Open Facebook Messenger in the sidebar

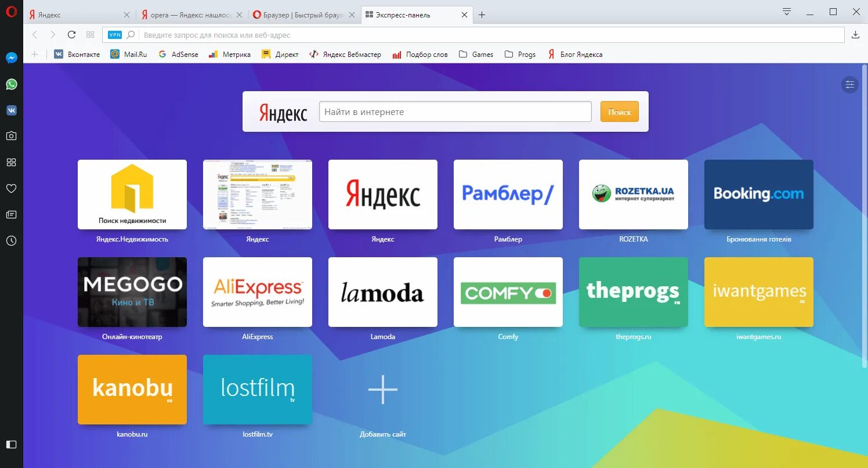coord(12,58)
